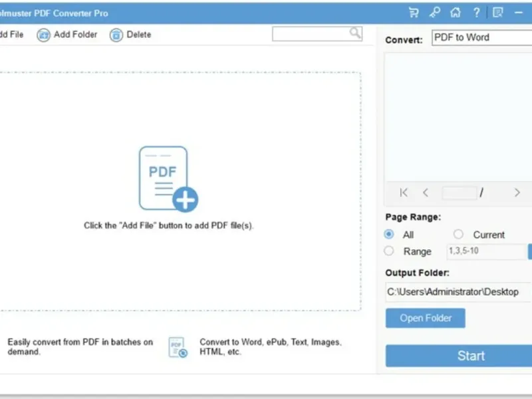Open the Convert format dropdown

[x=481, y=37]
